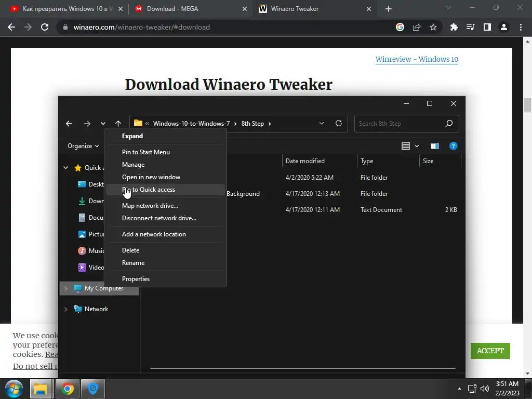
Task: Sort by Date modified column
Action: (320, 161)
